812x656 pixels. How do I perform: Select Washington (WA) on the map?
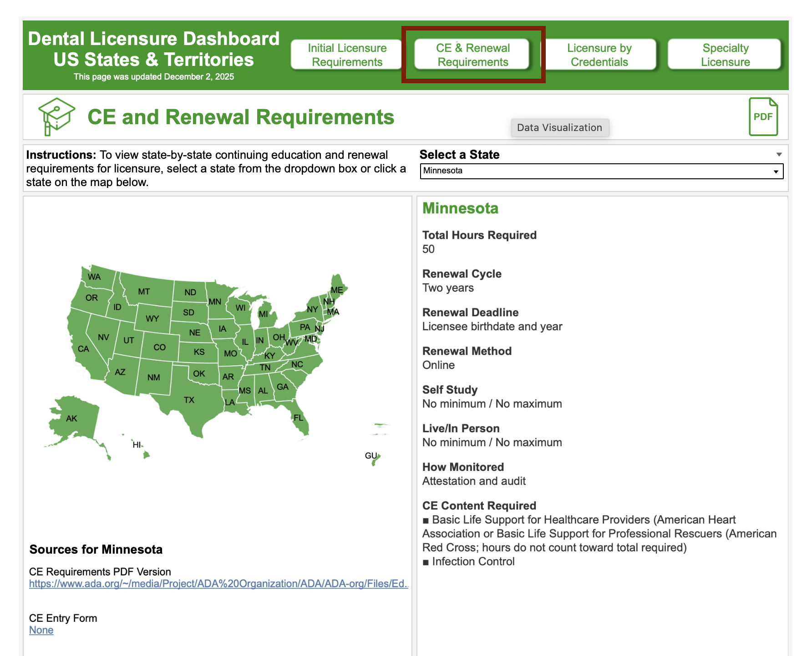click(x=94, y=277)
